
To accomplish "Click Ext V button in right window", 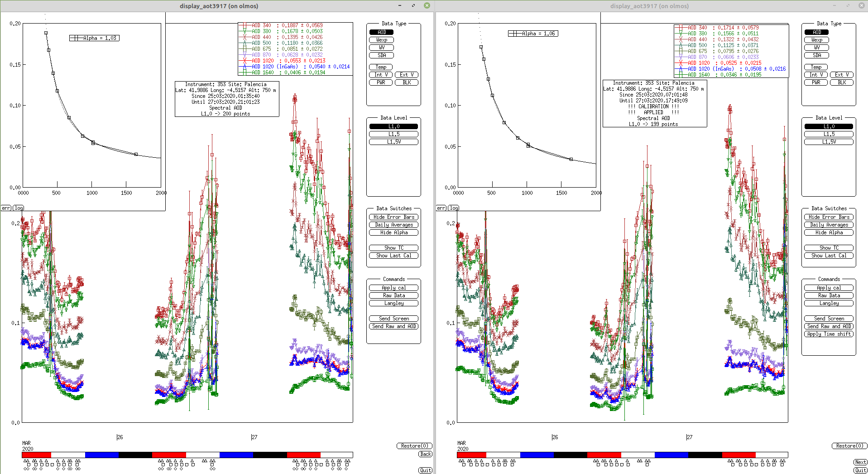I will coord(842,75).
